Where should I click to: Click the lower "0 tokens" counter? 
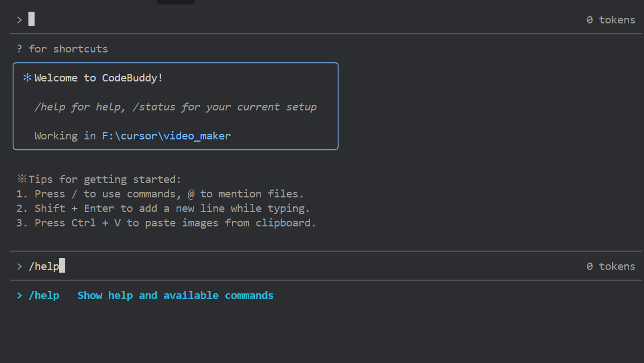611,267
